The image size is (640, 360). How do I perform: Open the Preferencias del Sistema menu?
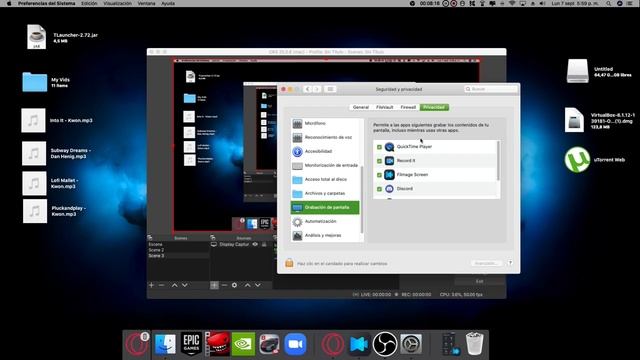pos(47,3)
